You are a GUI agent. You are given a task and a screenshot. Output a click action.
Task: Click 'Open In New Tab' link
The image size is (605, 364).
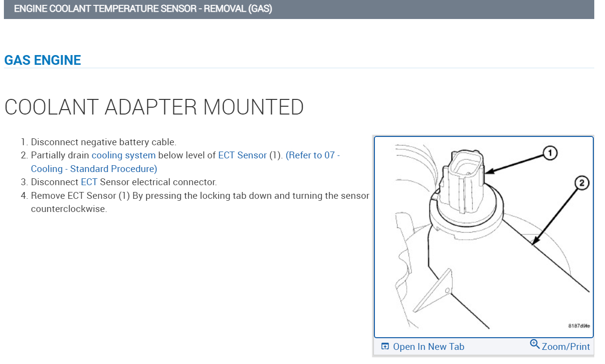pyautogui.click(x=429, y=347)
